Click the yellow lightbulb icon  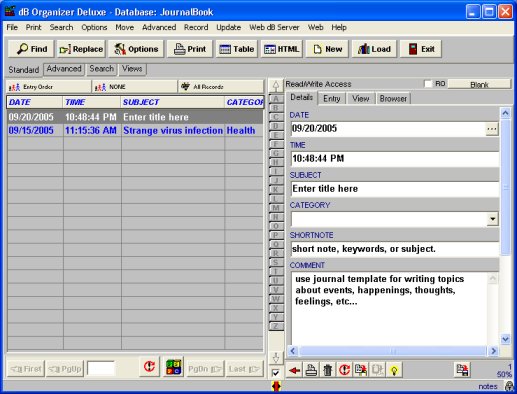click(394, 370)
